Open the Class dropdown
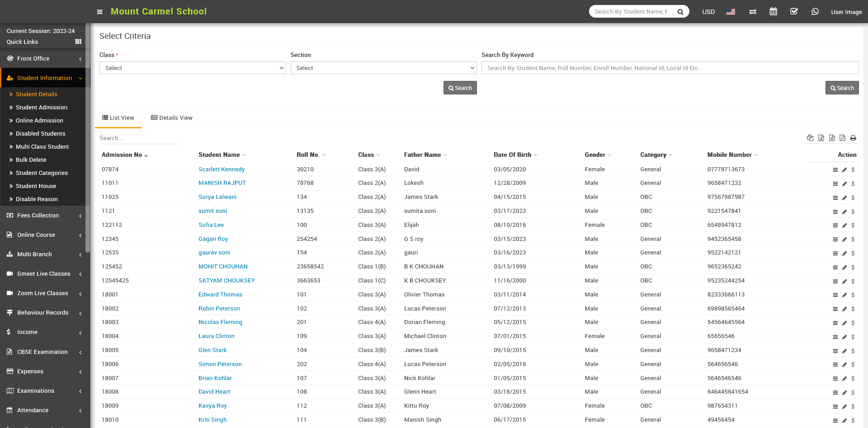This screenshot has height=428, width=868. pyautogui.click(x=193, y=68)
